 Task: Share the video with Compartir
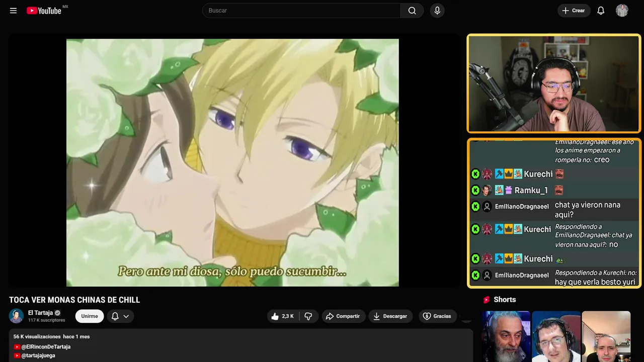(x=344, y=316)
